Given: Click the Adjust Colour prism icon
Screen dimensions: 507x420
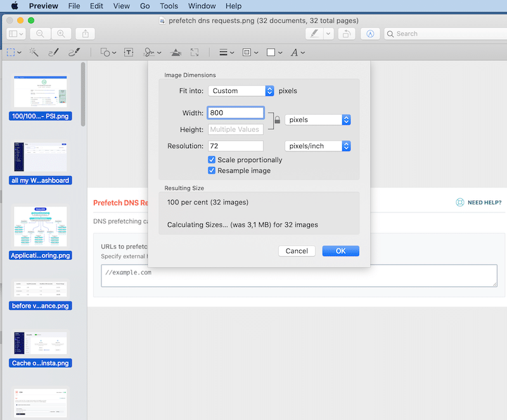Looking at the screenshot, I should click(x=176, y=52).
